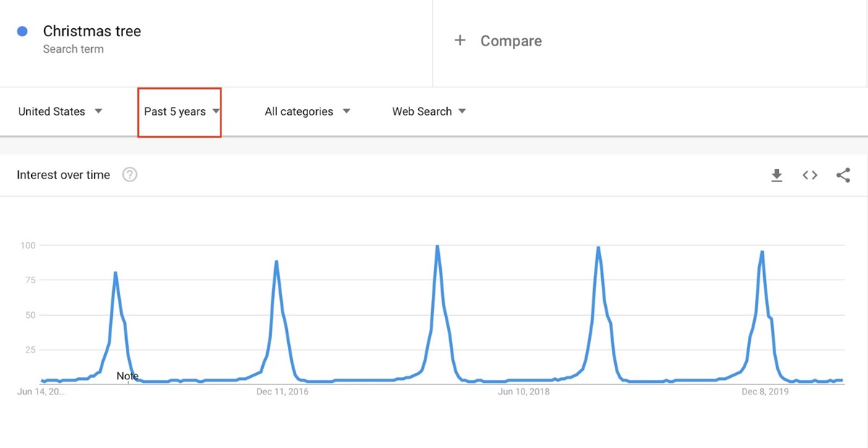This screenshot has width=868, height=448.
Task: Open the Past 5 years time range selector
Action: [179, 111]
